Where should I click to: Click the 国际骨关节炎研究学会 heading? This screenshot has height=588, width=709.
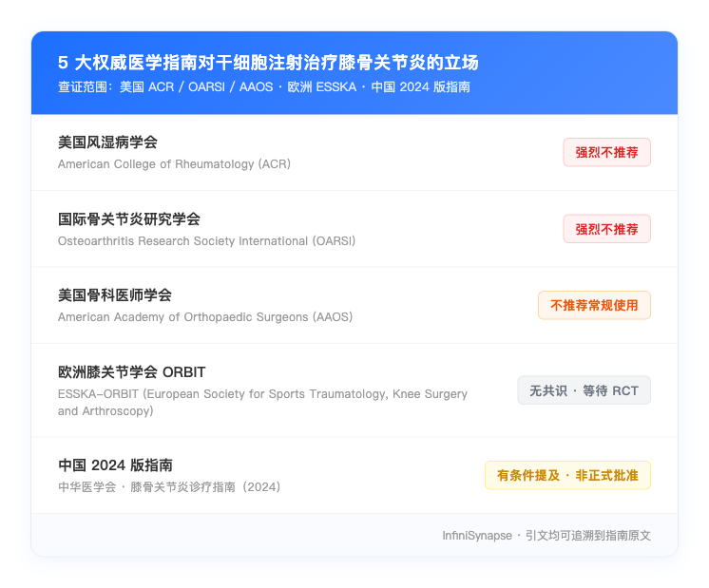129,219
